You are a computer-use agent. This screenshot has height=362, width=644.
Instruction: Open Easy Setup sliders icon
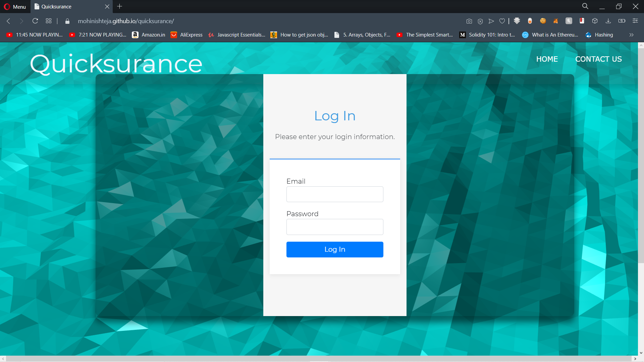coord(635,21)
